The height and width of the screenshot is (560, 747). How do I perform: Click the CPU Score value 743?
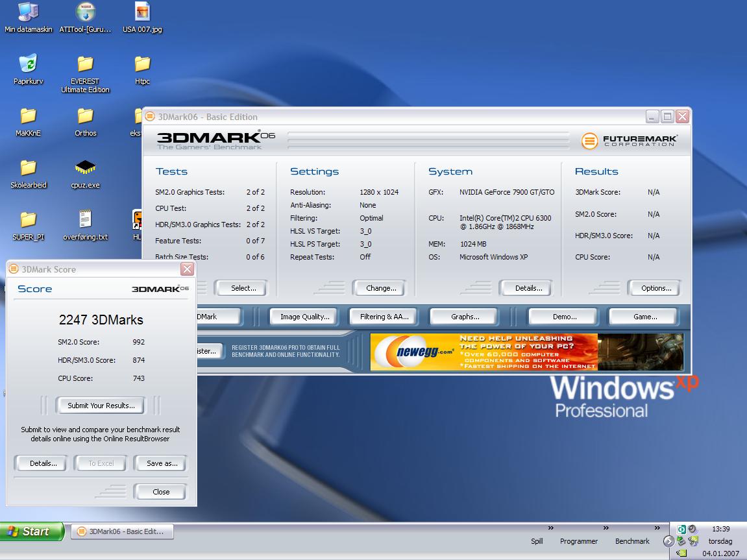click(x=139, y=378)
